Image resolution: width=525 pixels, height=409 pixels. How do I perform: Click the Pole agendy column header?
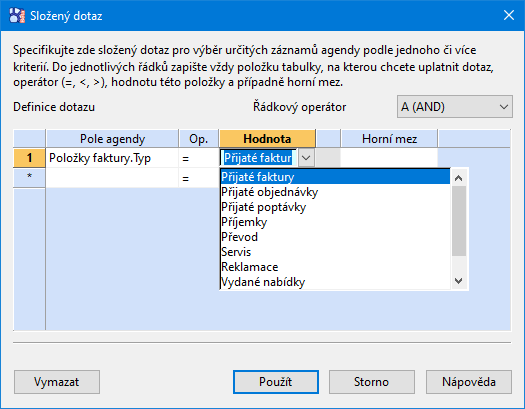click(x=112, y=139)
